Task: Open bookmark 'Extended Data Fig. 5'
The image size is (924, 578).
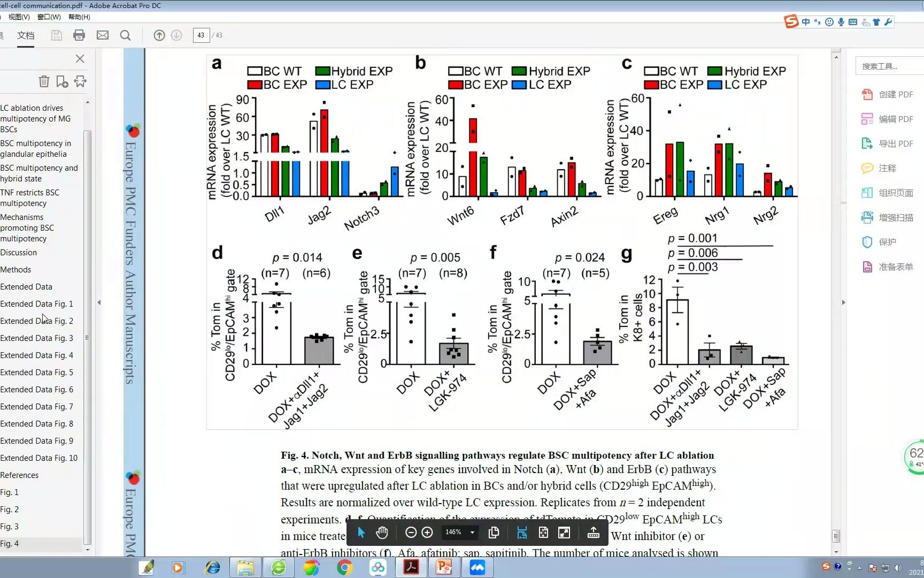Action: (37, 372)
